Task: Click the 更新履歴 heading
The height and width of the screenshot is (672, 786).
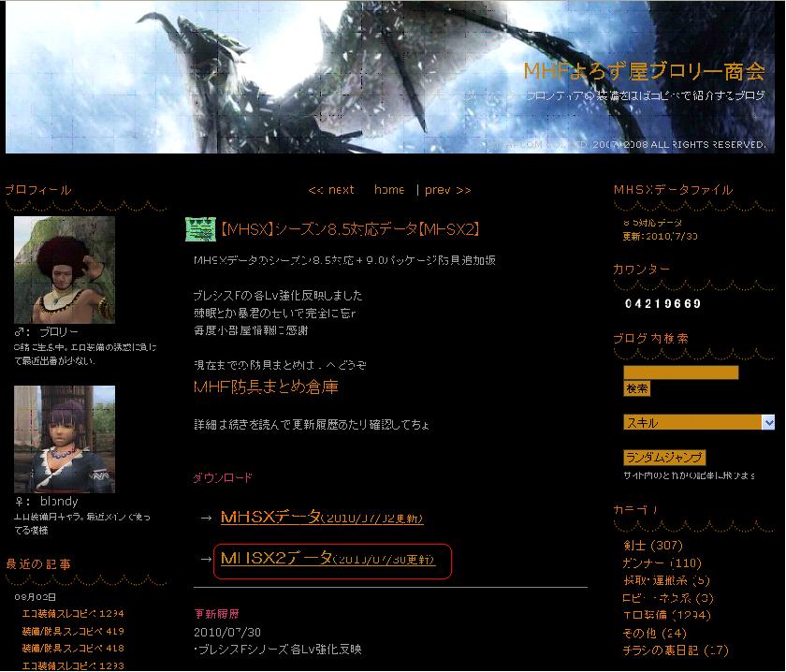Action: point(216,613)
